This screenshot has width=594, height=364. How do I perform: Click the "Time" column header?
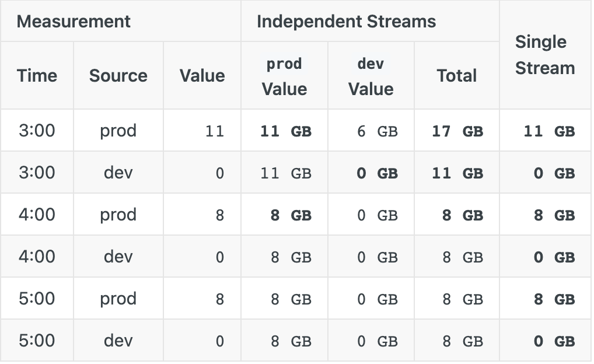[x=37, y=76]
